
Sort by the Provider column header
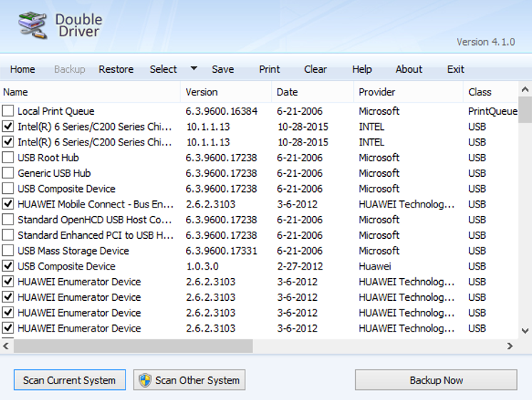click(x=409, y=92)
